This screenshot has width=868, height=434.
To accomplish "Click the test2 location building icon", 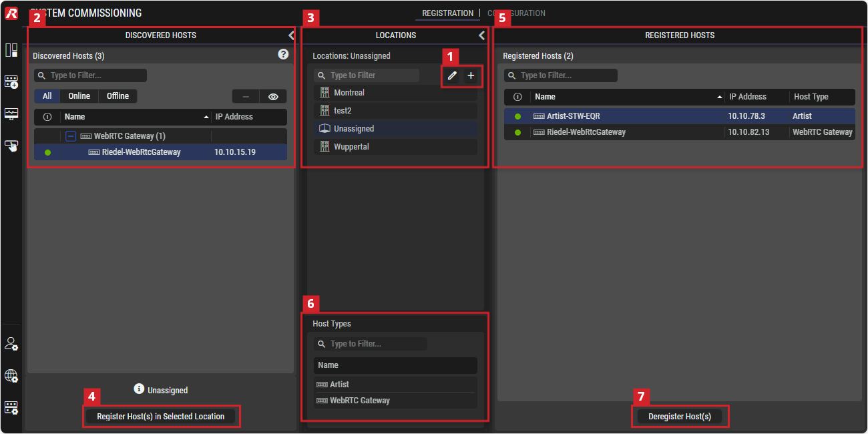I will tap(325, 110).
